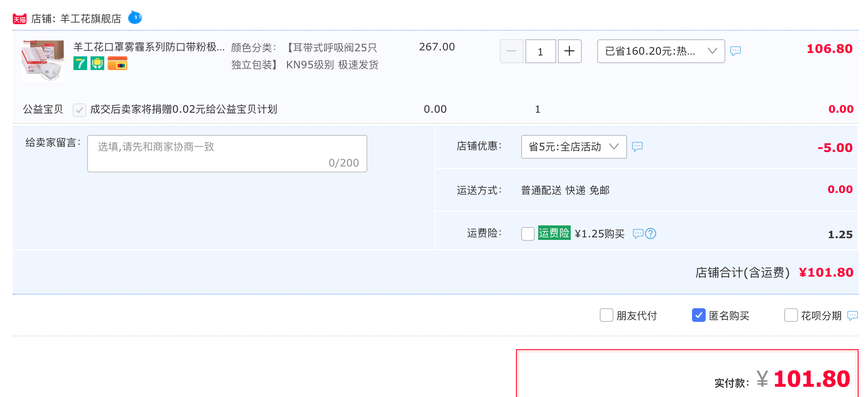Image resolution: width=868 pixels, height=397 pixels.
Task: Click the comment icon next to ¥1.25购买
Action: (638, 234)
